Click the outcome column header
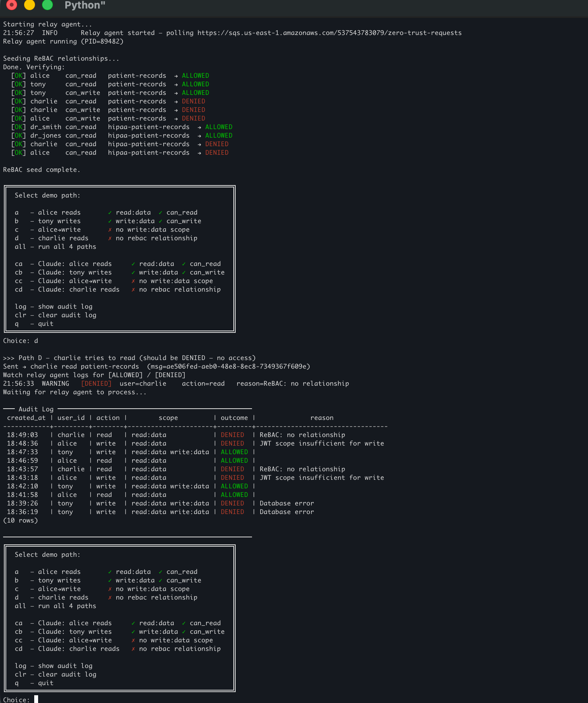The height and width of the screenshot is (703, 588). pos(234,418)
